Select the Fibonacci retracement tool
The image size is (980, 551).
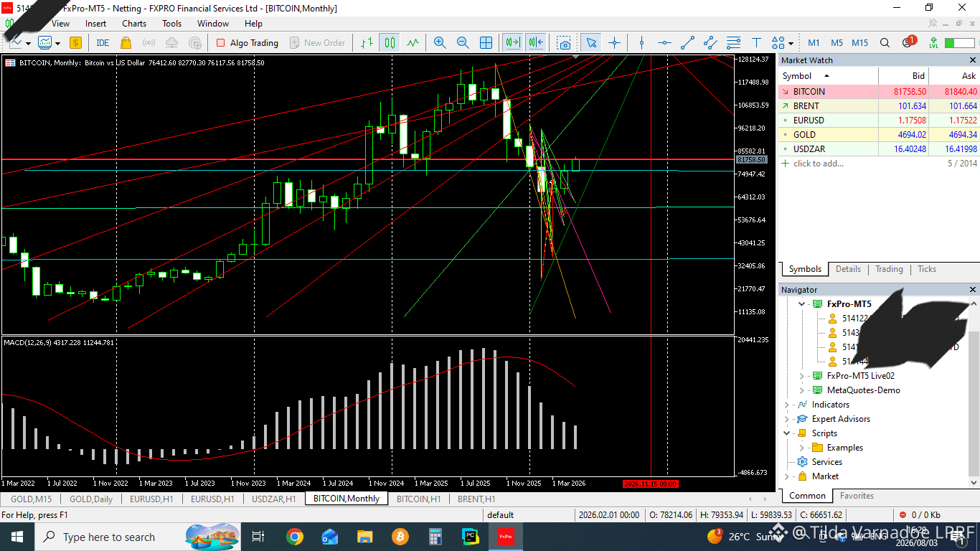pyautogui.click(x=733, y=43)
